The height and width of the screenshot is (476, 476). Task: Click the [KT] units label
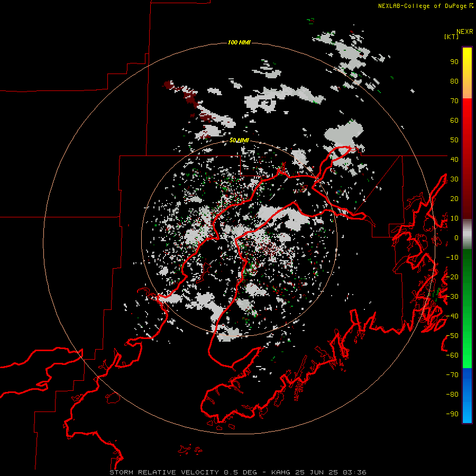coord(451,36)
